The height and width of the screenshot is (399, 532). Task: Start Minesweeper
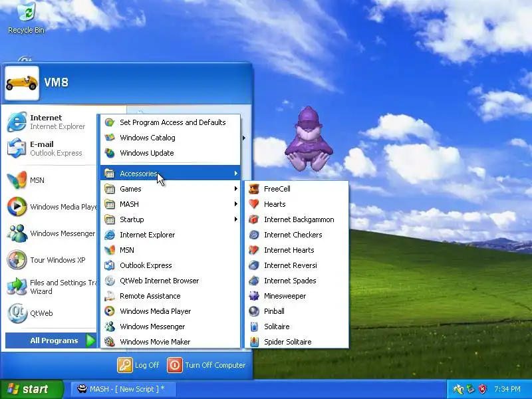click(x=297, y=295)
